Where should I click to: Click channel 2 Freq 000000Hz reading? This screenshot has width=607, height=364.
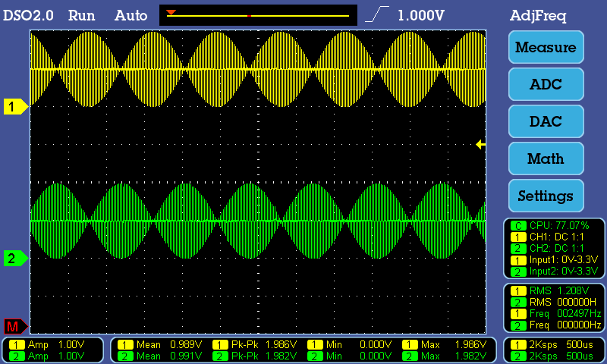coord(555,325)
